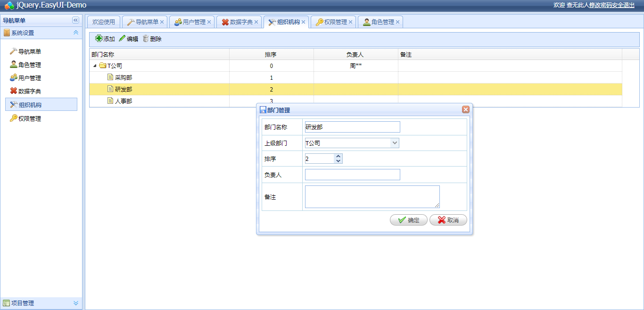Image resolution: width=644 pixels, height=310 pixels.
Task: Collapse the 系统设置 accordion section
Action: (x=75, y=33)
